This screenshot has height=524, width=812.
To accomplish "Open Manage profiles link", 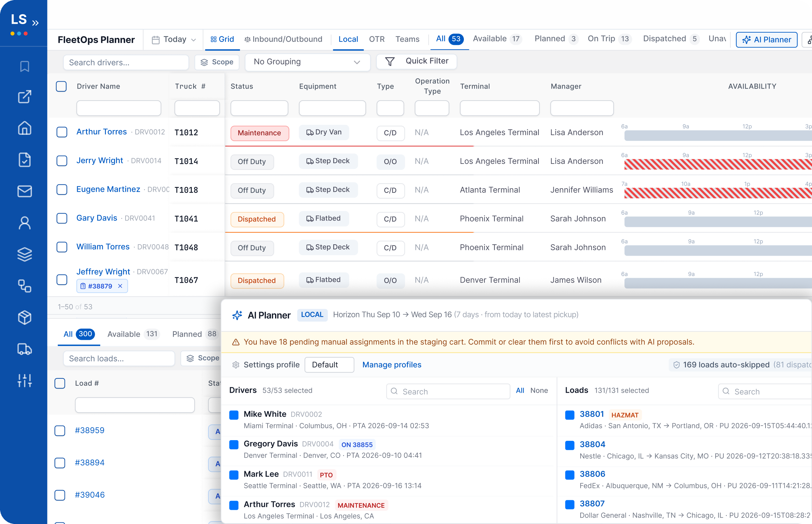I will 391,365.
